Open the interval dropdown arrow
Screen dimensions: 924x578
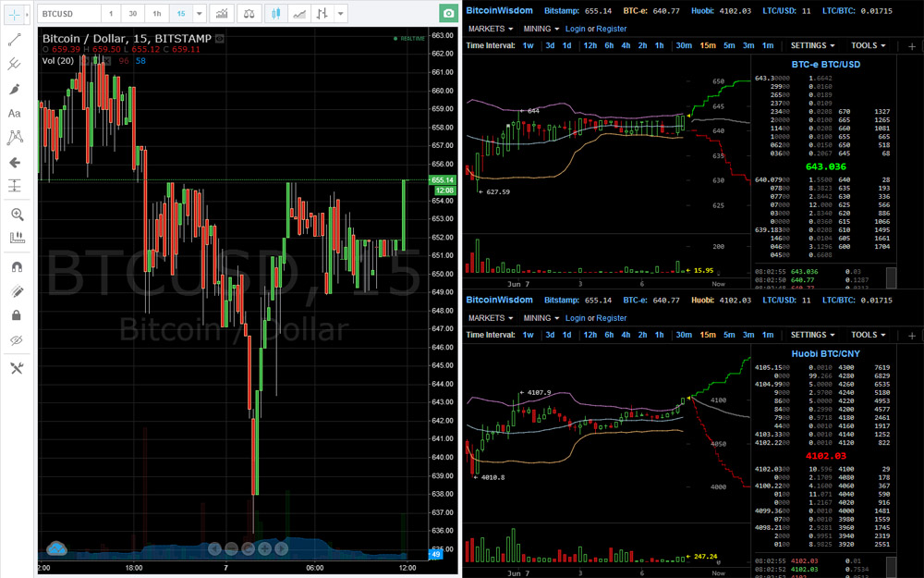click(200, 14)
